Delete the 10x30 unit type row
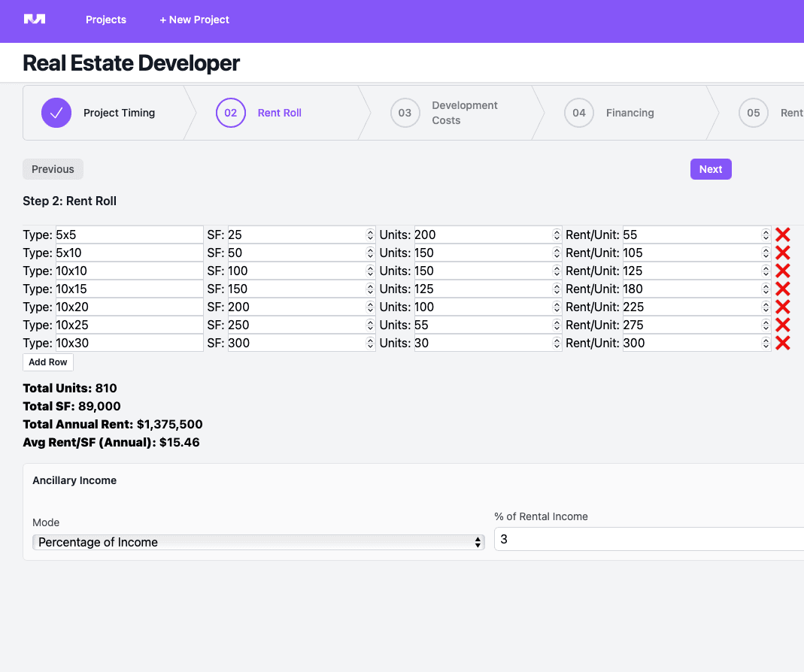This screenshot has height=672, width=804. pos(782,343)
